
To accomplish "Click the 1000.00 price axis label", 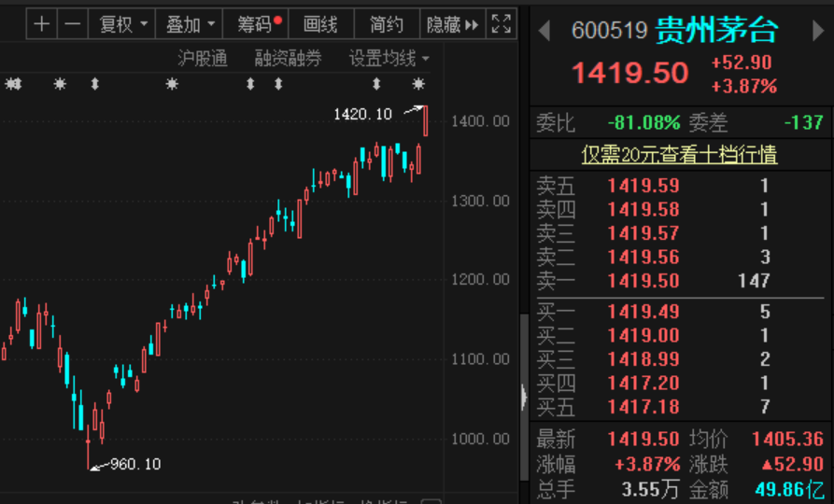I will 480,439.
